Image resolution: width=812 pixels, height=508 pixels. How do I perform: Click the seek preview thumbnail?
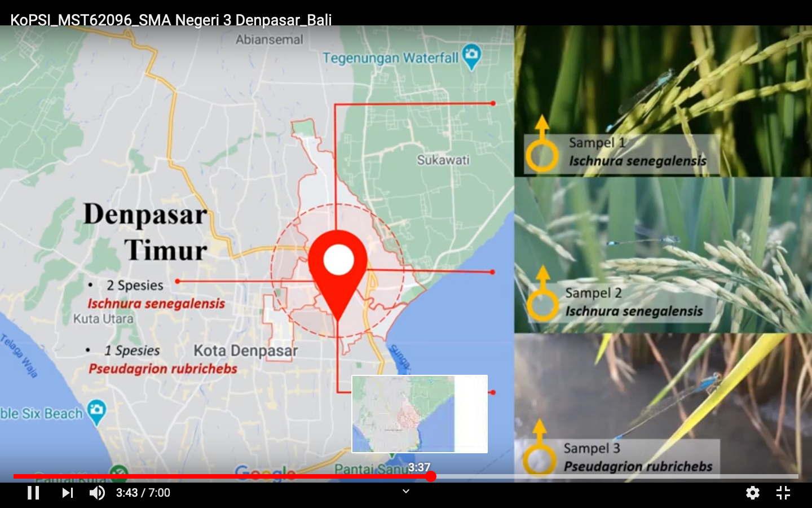pyautogui.click(x=420, y=414)
